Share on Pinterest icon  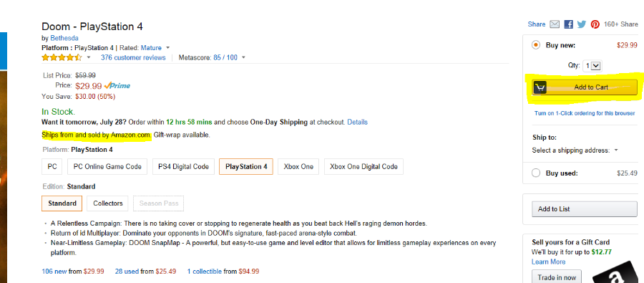click(x=595, y=24)
